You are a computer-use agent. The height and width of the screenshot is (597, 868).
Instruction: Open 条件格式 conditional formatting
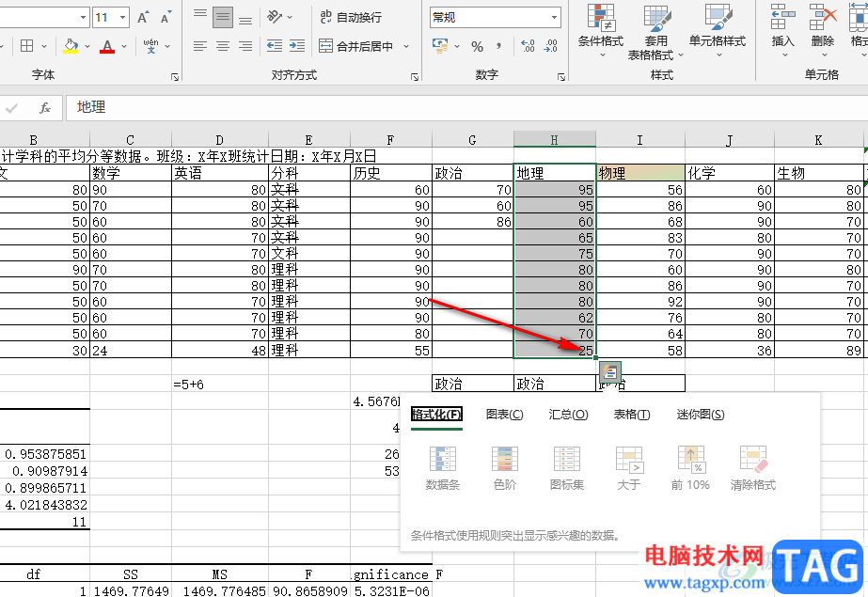coord(601,30)
